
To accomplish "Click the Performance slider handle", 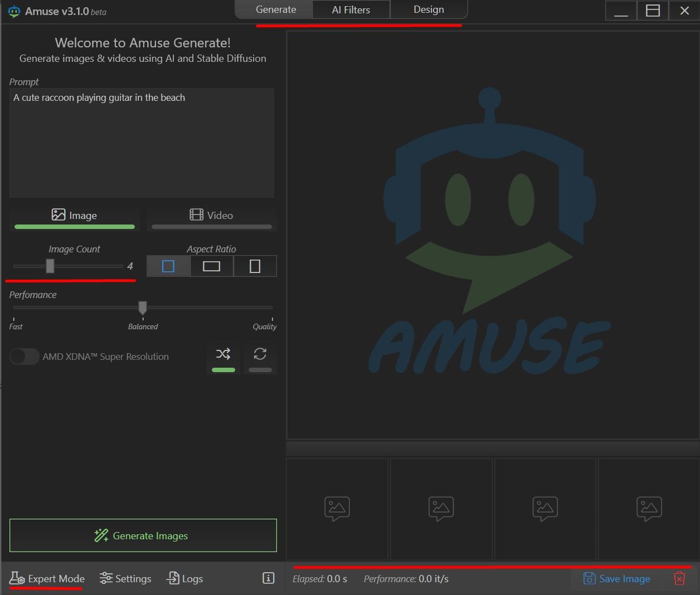I will coord(143,308).
